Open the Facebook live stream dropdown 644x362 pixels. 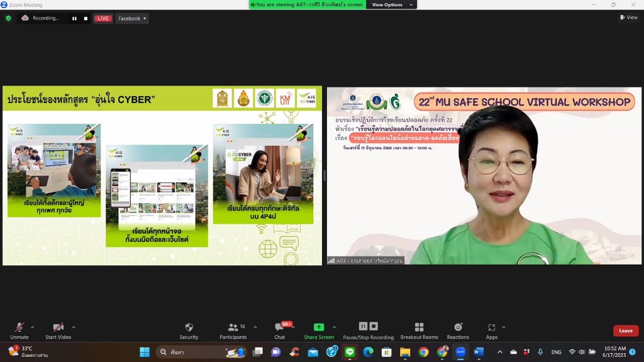coord(132,18)
